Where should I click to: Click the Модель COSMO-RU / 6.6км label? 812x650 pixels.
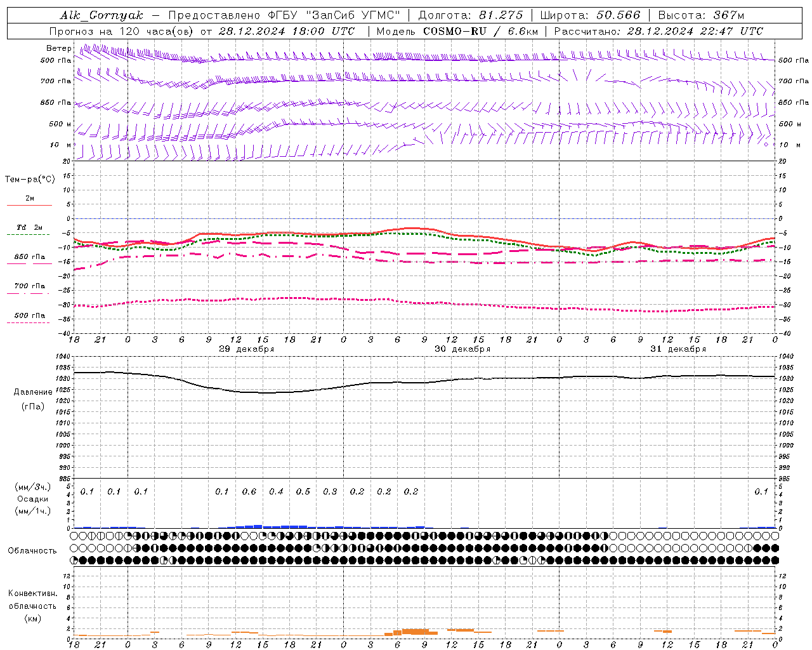click(457, 31)
